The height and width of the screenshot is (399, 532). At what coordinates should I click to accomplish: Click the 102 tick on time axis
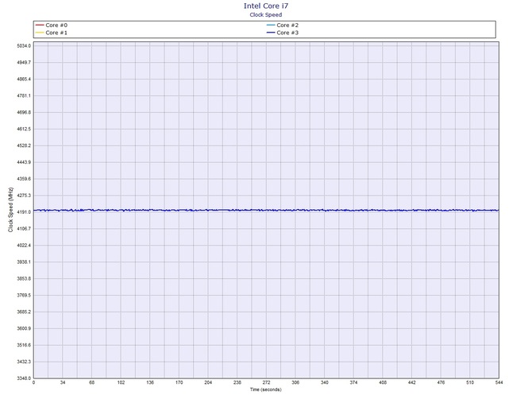coord(121,382)
